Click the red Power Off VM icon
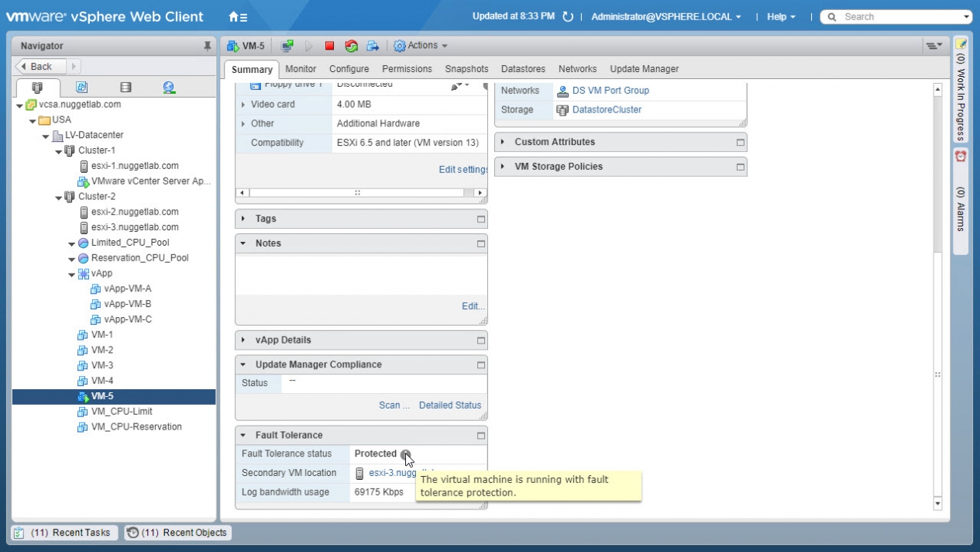The height and width of the screenshot is (552, 980). (x=329, y=47)
